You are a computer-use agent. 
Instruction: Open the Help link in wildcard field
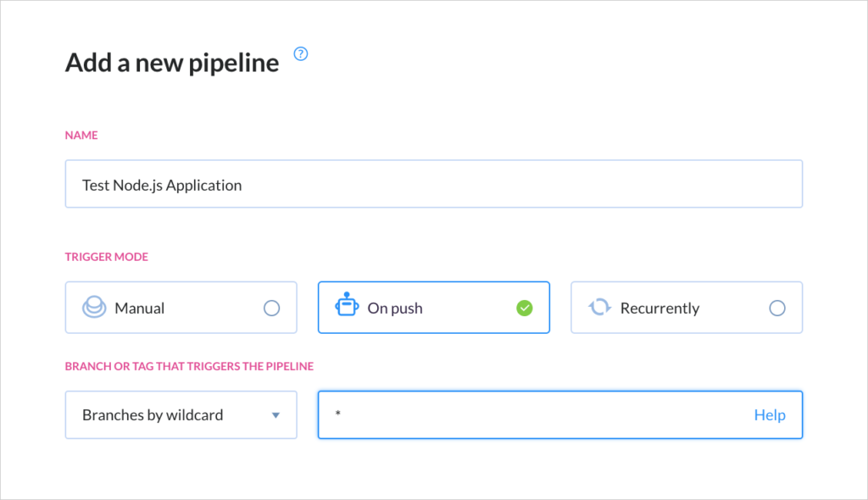[x=770, y=415]
